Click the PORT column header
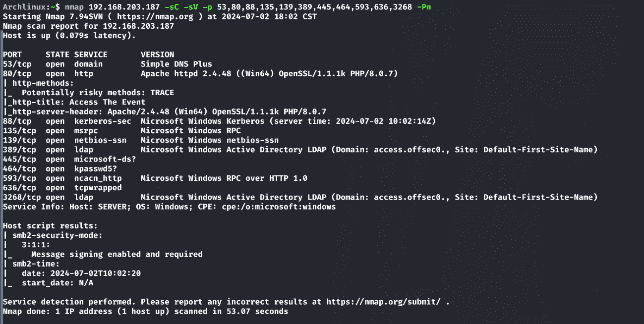644x324 pixels. click(12, 54)
